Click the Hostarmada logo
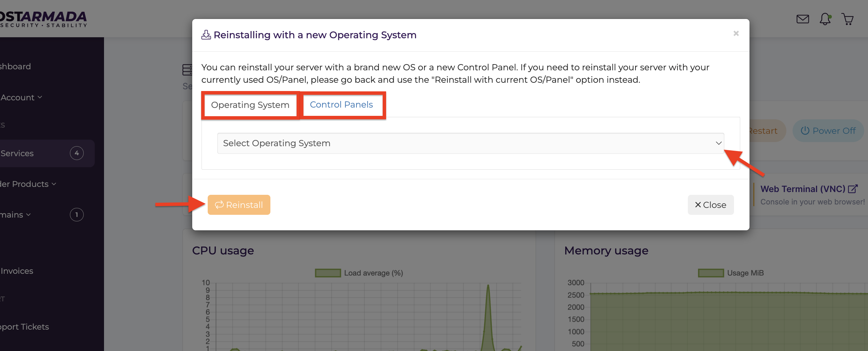The width and height of the screenshot is (868, 351). click(x=43, y=19)
